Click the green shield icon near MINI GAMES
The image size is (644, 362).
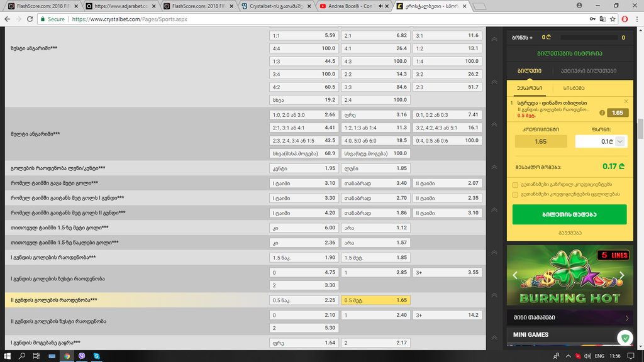[625, 338]
